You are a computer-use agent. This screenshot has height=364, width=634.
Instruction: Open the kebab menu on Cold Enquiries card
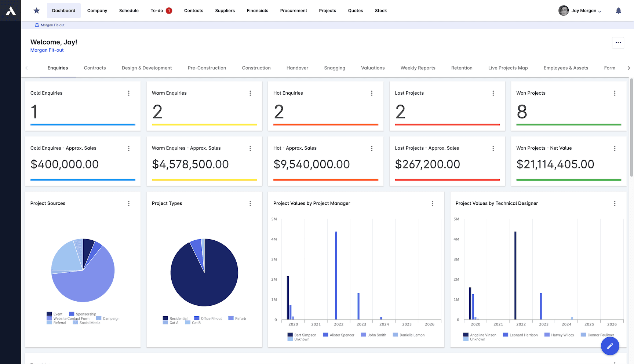tap(129, 93)
